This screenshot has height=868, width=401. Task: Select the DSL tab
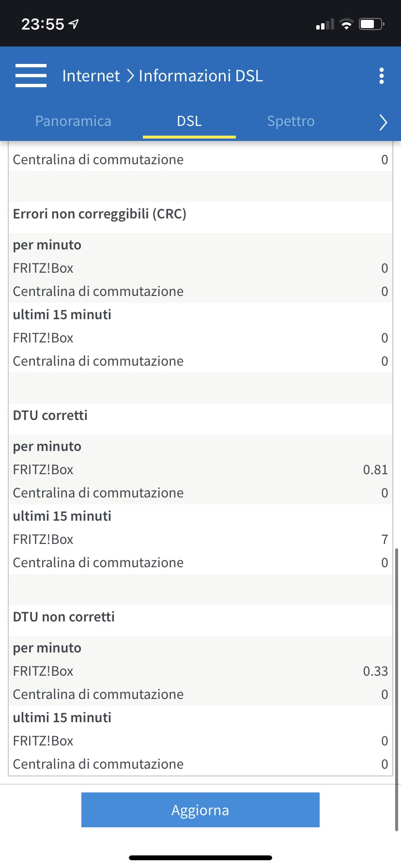[x=189, y=121]
